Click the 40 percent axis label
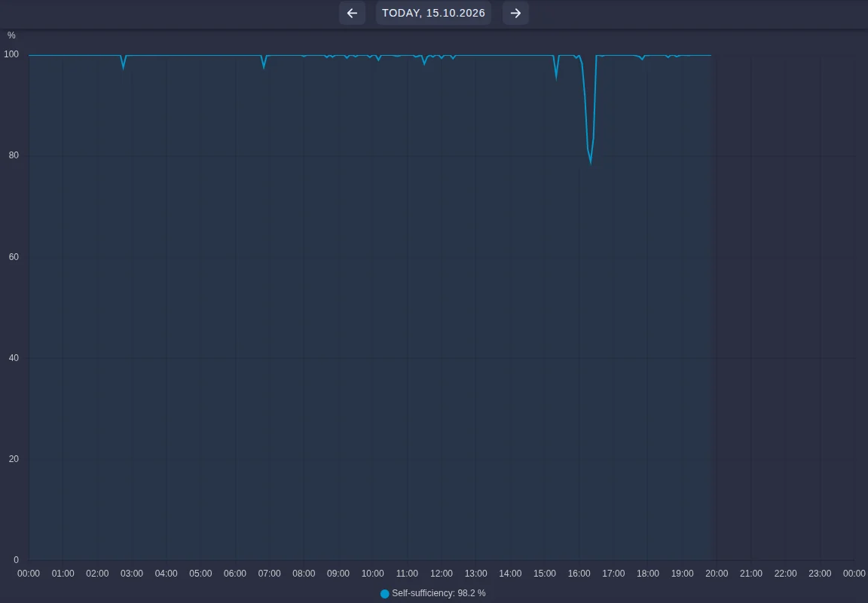Screen dimensions: 868x603 coord(14,358)
